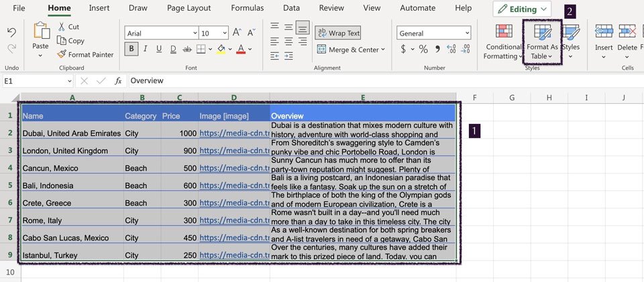The height and width of the screenshot is (282, 644).
Task: Increase font size with larger A icon
Action: [237, 33]
